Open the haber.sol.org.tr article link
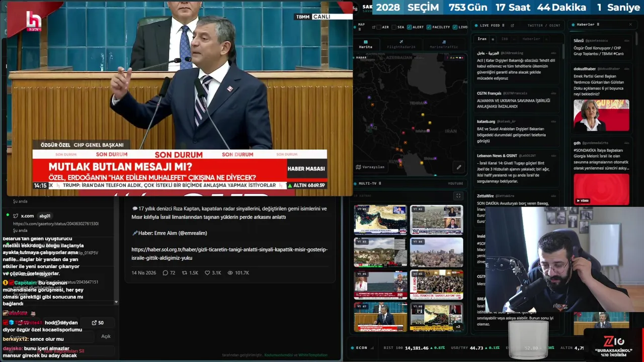Image resolution: width=644 pixels, height=362 pixels. click(x=229, y=253)
